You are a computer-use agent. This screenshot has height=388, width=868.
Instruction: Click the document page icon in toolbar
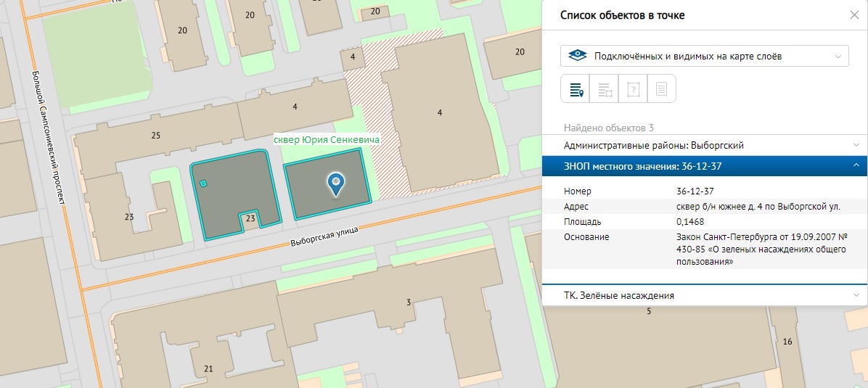661,90
